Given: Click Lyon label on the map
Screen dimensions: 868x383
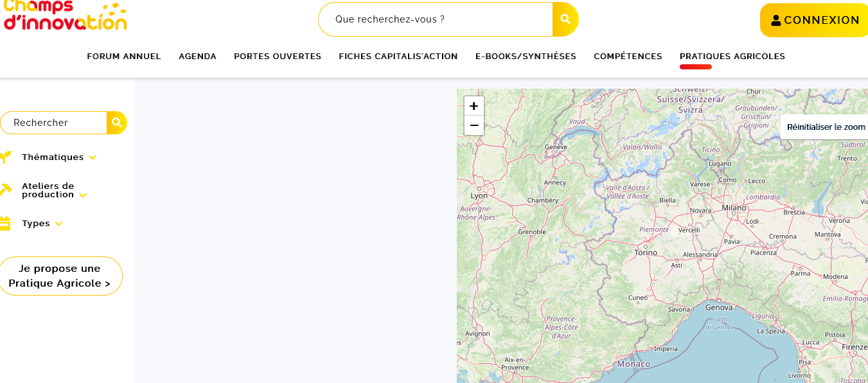Looking at the screenshot, I should click(479, 195).
